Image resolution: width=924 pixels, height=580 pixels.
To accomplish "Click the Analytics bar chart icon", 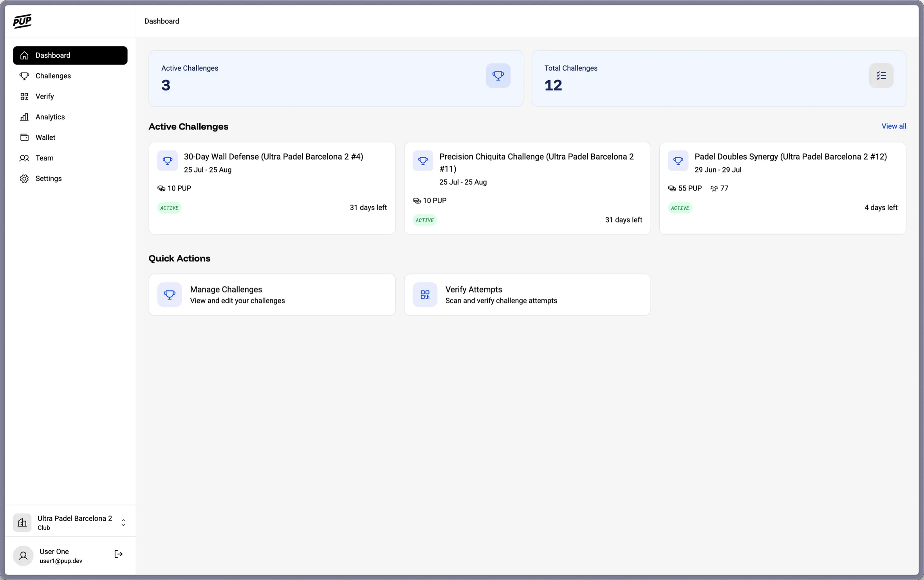I will pos(24,117).
